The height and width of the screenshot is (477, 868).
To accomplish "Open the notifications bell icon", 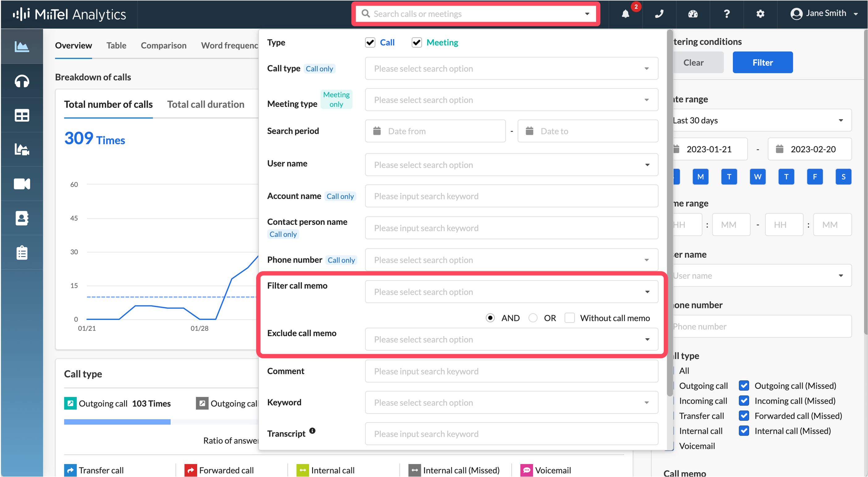I will click(625, 14).
